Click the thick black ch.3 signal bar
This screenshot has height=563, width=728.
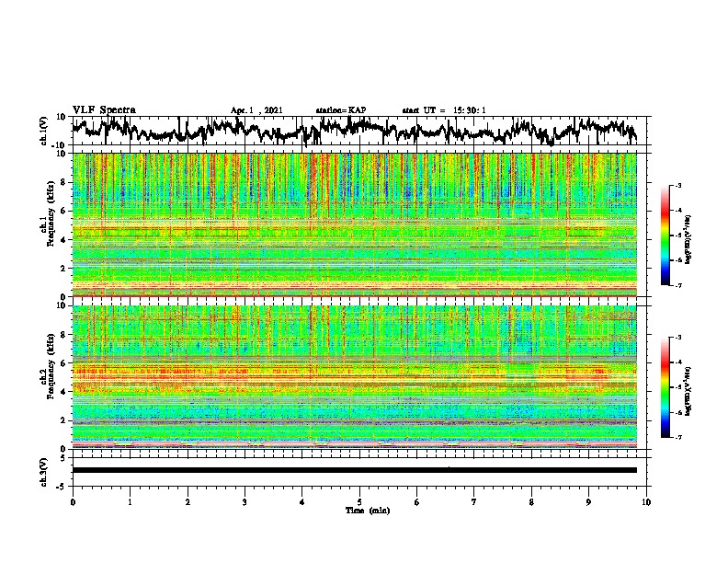click(x=355, y=470)
